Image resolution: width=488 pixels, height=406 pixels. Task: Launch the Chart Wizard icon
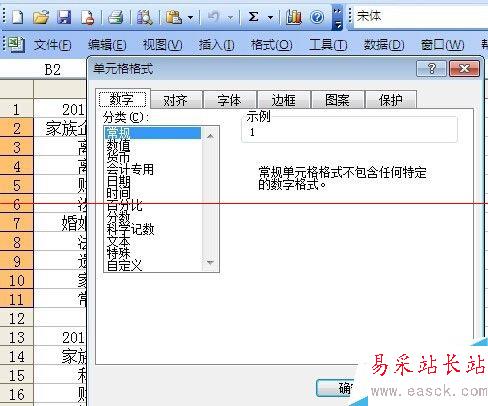(294, 17)
